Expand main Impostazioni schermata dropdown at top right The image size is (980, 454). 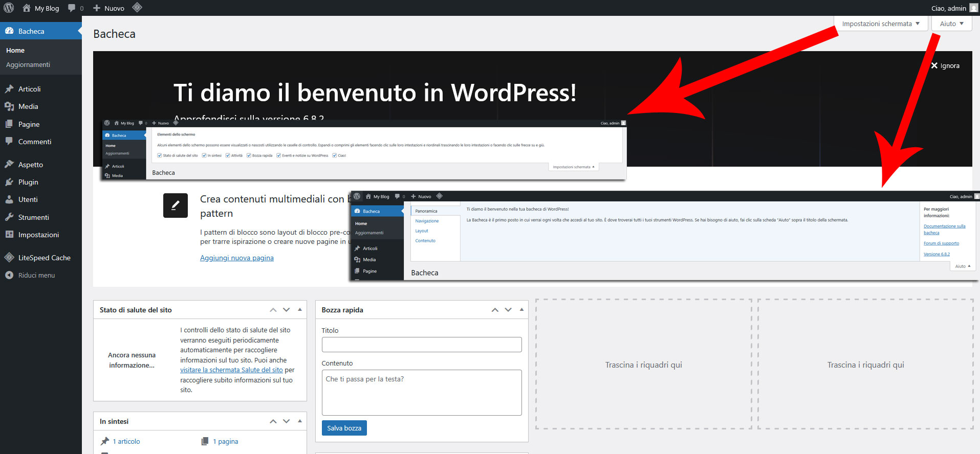click(x=881, y=24)
